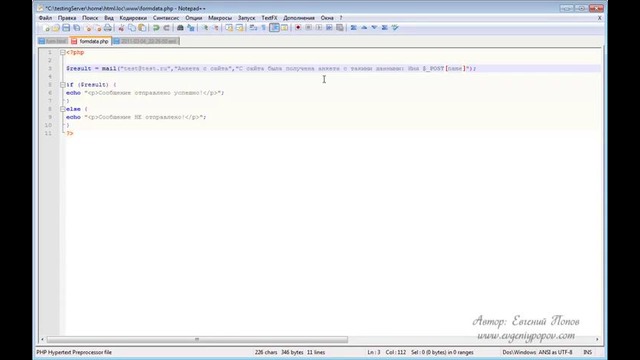Toggle the highlighted indent guide button

(x=274, y=28)
